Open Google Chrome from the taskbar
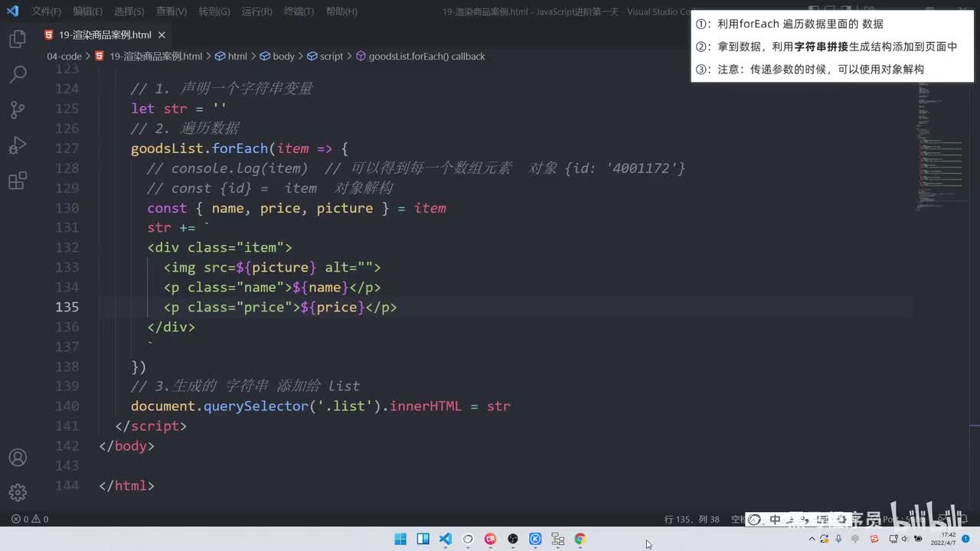This screenshot has height=551, width=980. point(580,539)
